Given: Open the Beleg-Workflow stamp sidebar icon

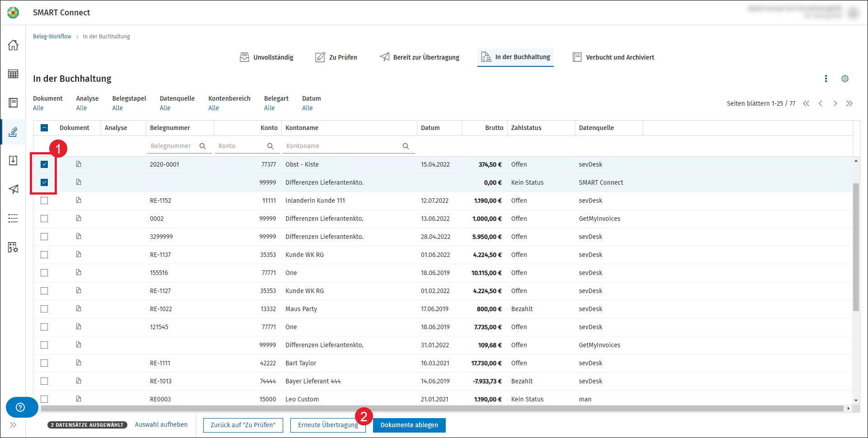Looking at the screenshot, I should 13,132.
